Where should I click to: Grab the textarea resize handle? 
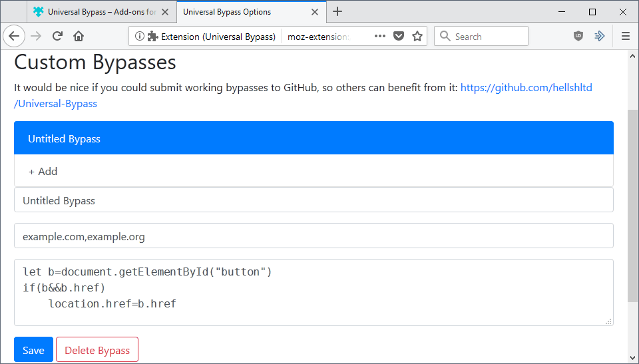(608, 321)
